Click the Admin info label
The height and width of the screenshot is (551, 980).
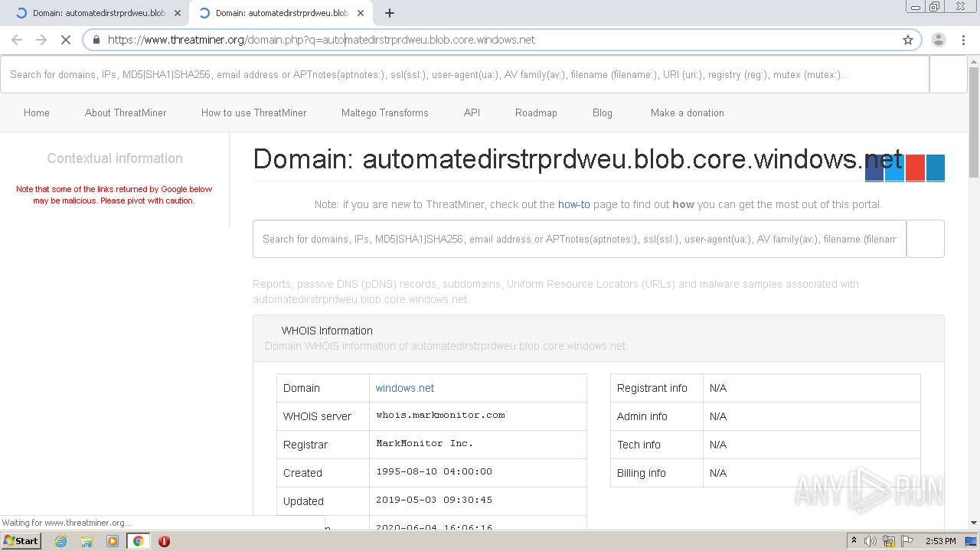[642, 416]
